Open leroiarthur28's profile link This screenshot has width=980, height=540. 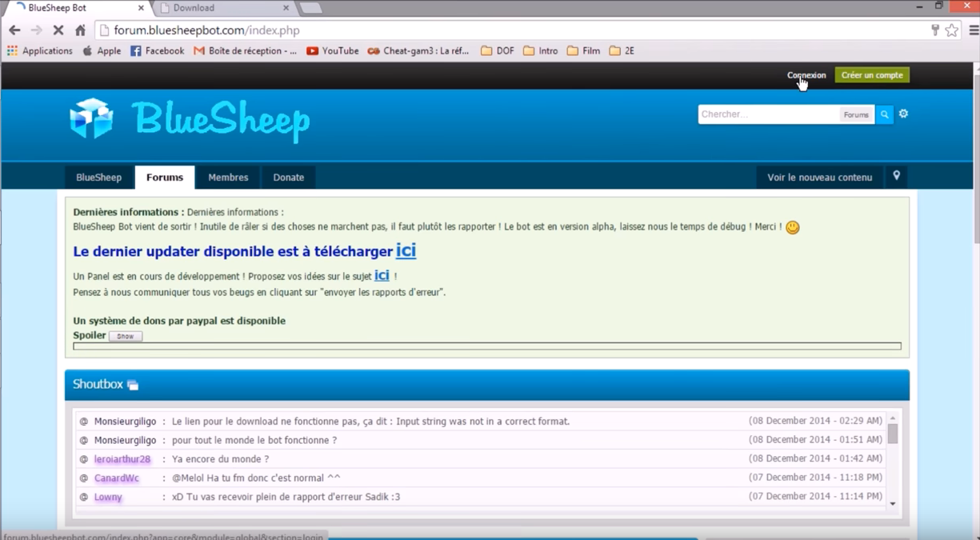(x=122, y=459)
